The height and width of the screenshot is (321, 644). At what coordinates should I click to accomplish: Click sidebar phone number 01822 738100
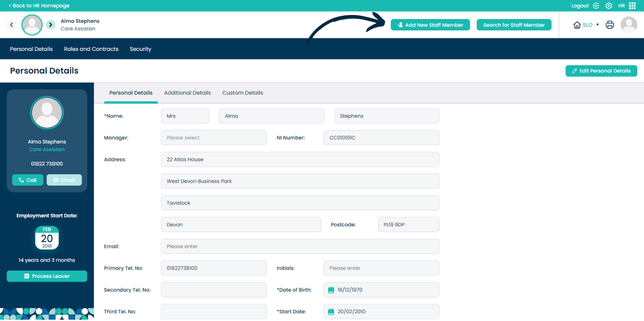47,164
